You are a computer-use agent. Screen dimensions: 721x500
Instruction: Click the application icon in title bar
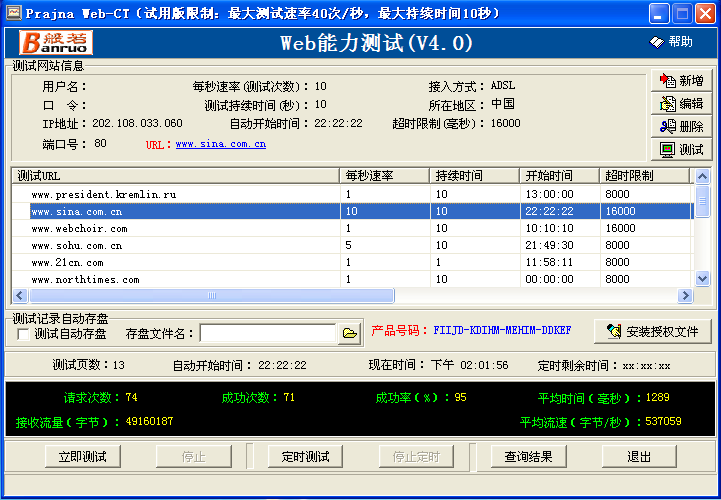(14, 13)
